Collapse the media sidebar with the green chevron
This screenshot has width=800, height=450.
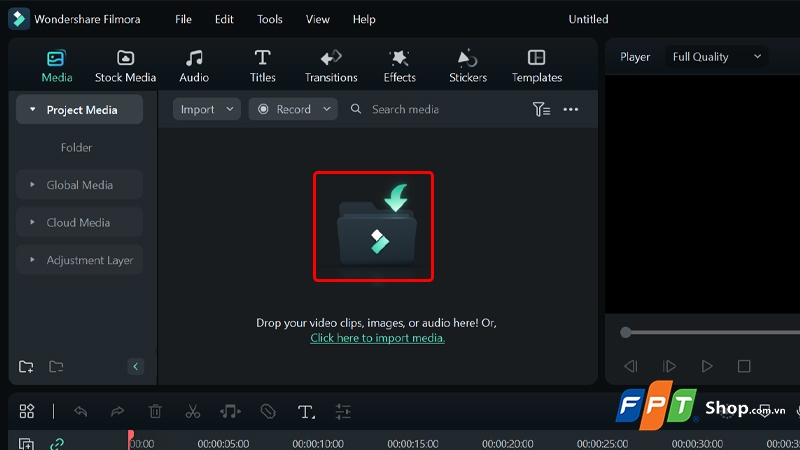click(x=135, y=366)
